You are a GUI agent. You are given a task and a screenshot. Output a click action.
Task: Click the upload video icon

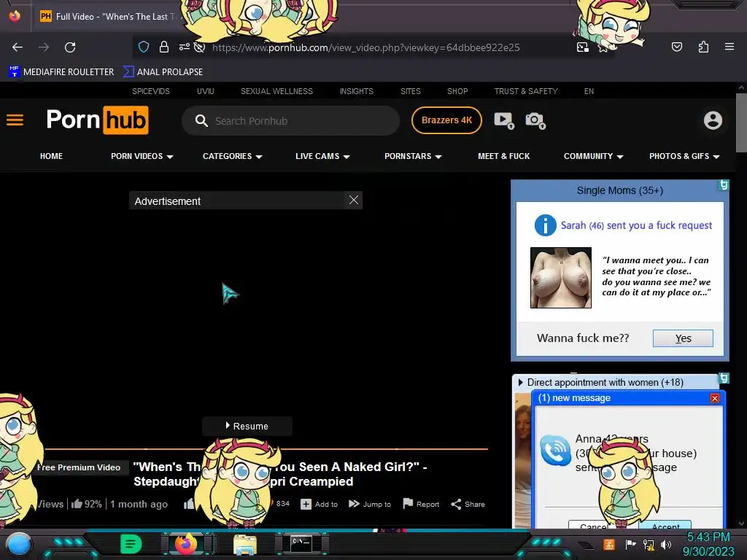click(504, 120)
